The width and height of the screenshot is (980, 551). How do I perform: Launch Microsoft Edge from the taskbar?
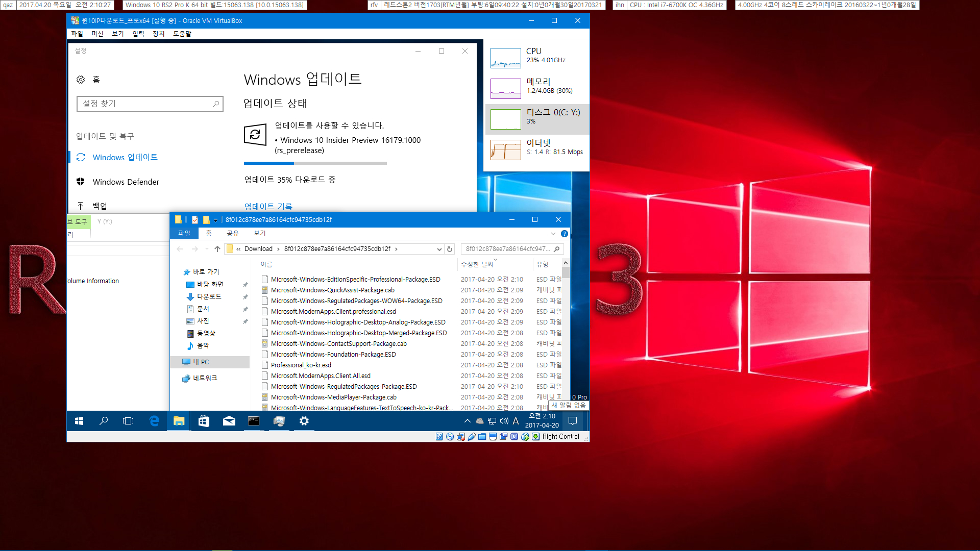coord(154,421)
